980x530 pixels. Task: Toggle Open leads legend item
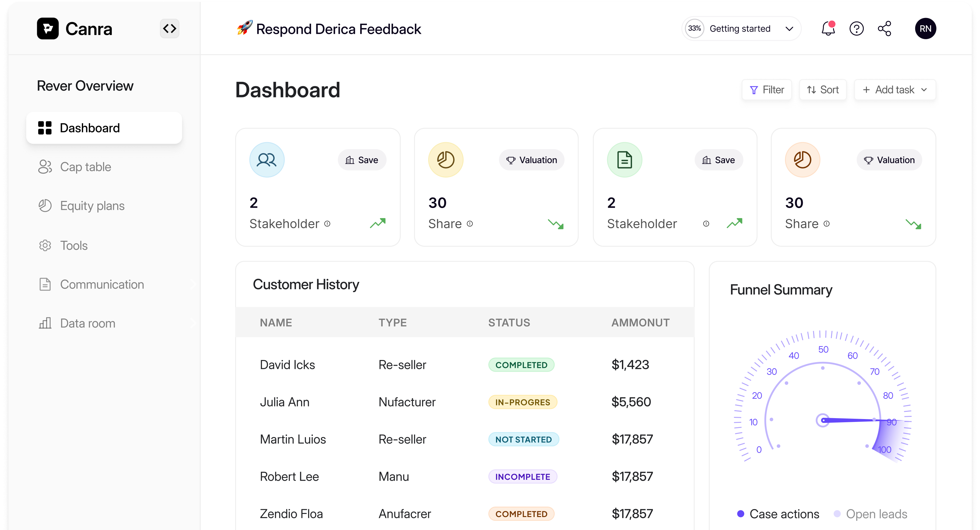870,514
